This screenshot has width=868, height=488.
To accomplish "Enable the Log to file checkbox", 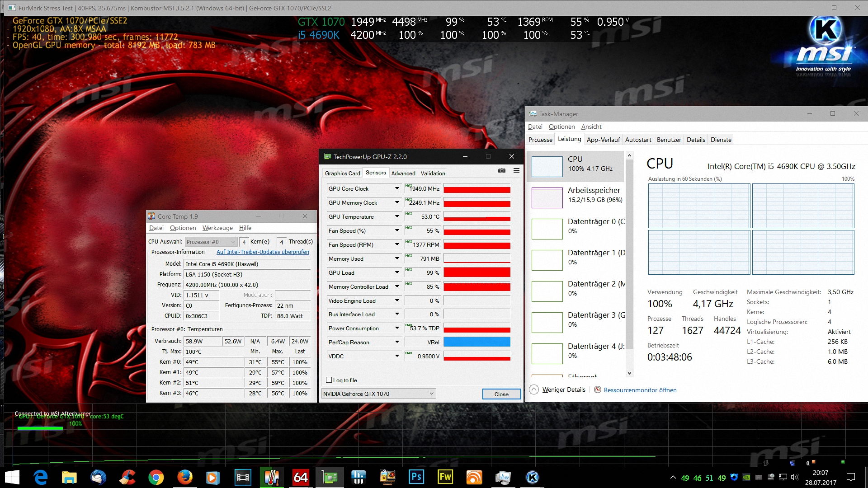I will tap(329, 380).
